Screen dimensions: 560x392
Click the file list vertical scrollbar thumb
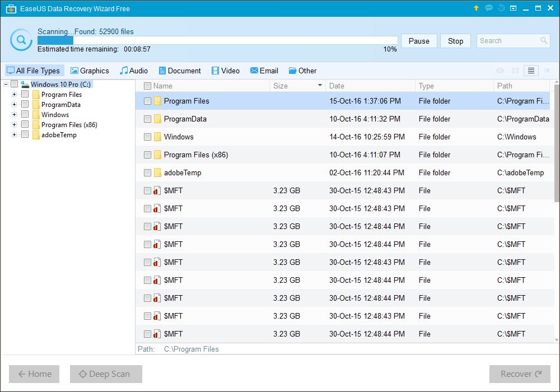[557, 143]
